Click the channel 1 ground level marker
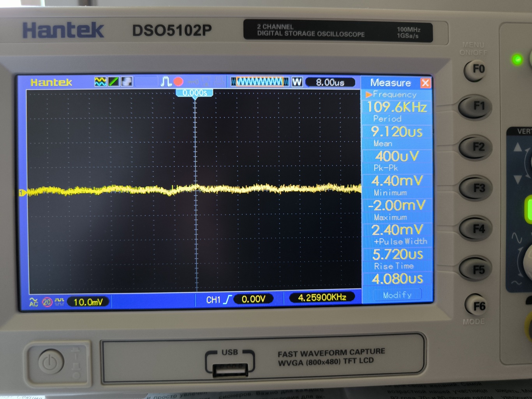The height and width of the screenshot is (399, 532). (x=22, y=193)
